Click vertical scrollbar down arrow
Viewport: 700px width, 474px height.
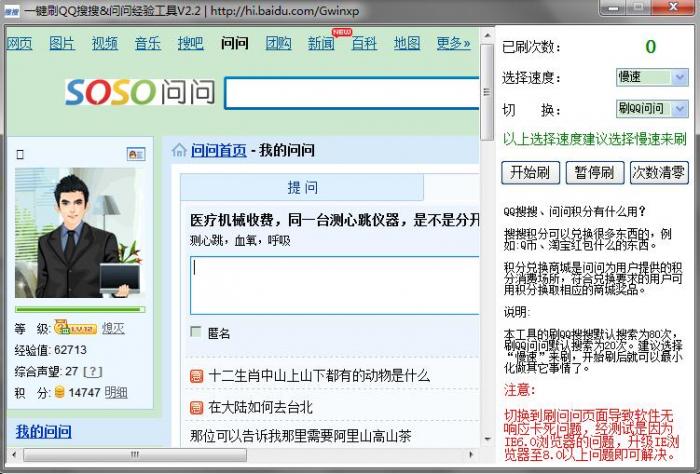(487, 439)
